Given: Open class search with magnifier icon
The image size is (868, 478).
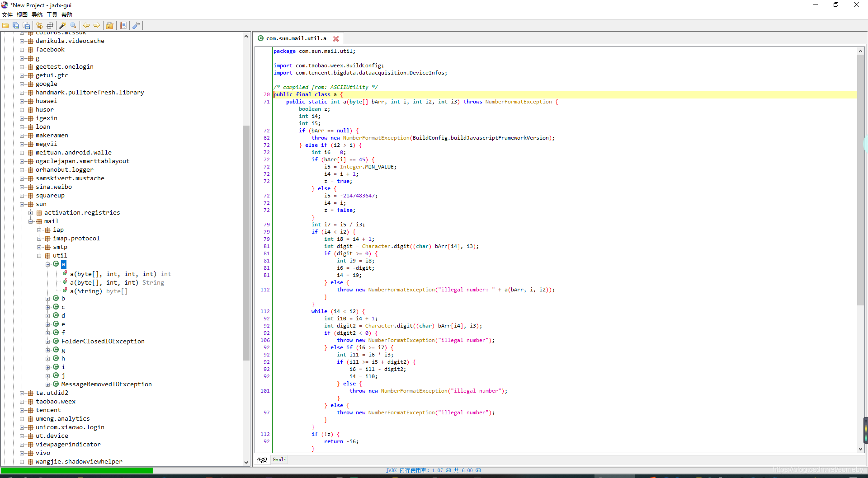Looking at the screenshot, I should pos(73,26).
